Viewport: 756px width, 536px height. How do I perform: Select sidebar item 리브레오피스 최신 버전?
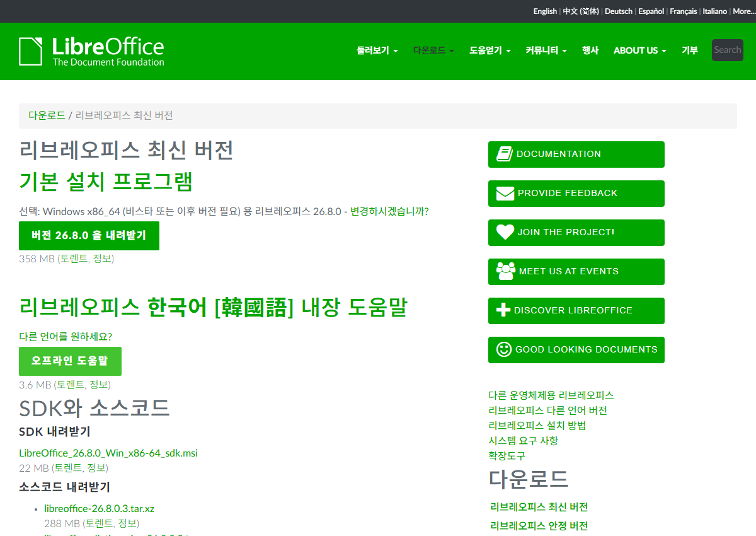click(x=539, y=507)
